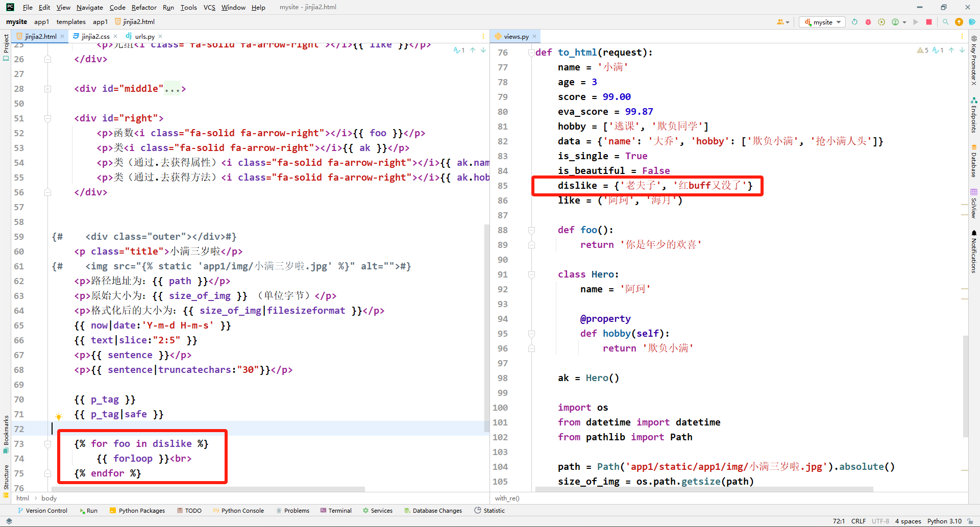Click the CRLF line separator status
Image resolution: width=980 pixels, height=527 pixels.
click(859, 521)
